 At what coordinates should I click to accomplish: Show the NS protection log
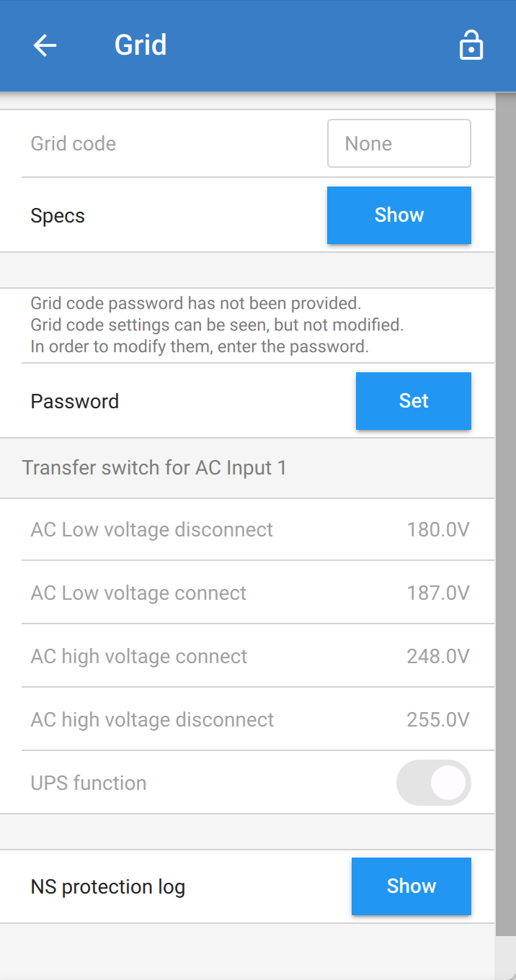pyautogui.click(x=411, y=886)
